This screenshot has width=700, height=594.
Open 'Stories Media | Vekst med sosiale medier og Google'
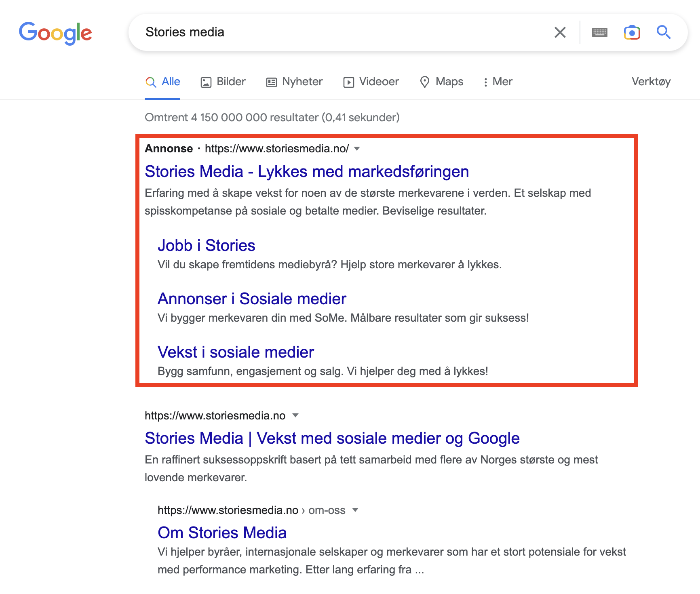[332, 438]
